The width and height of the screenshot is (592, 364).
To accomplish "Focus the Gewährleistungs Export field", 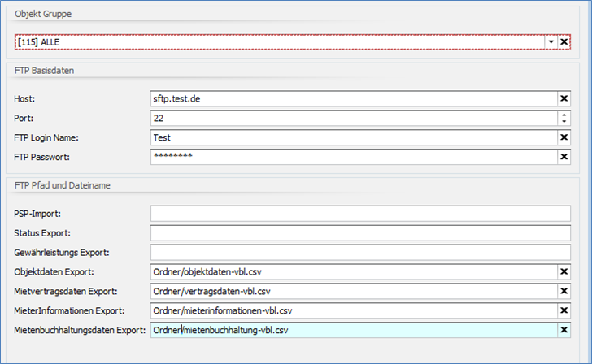I will [360, 253].
